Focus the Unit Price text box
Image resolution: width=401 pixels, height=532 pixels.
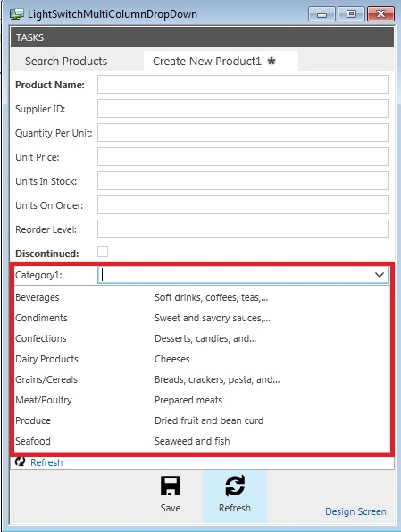(243, 157)
